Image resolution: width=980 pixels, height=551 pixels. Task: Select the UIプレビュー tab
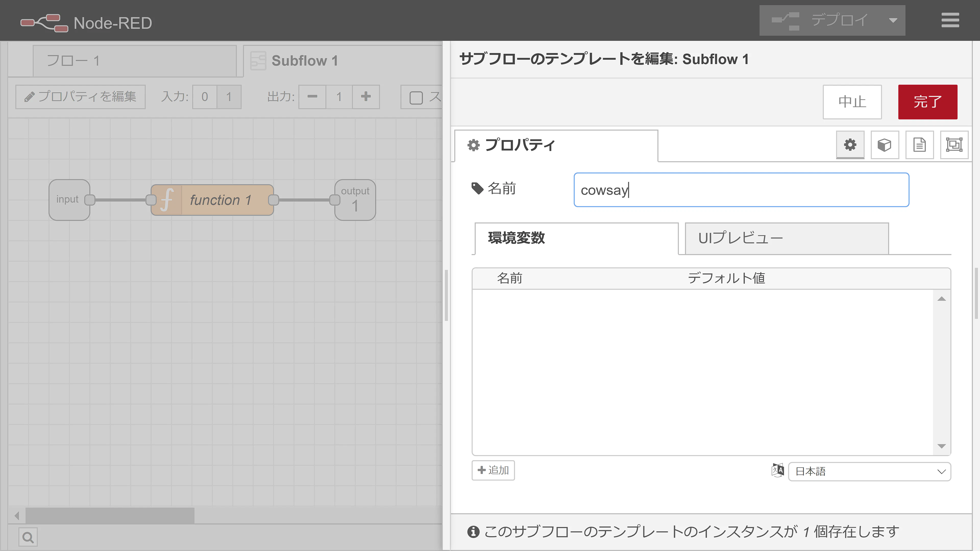point(787,239)
